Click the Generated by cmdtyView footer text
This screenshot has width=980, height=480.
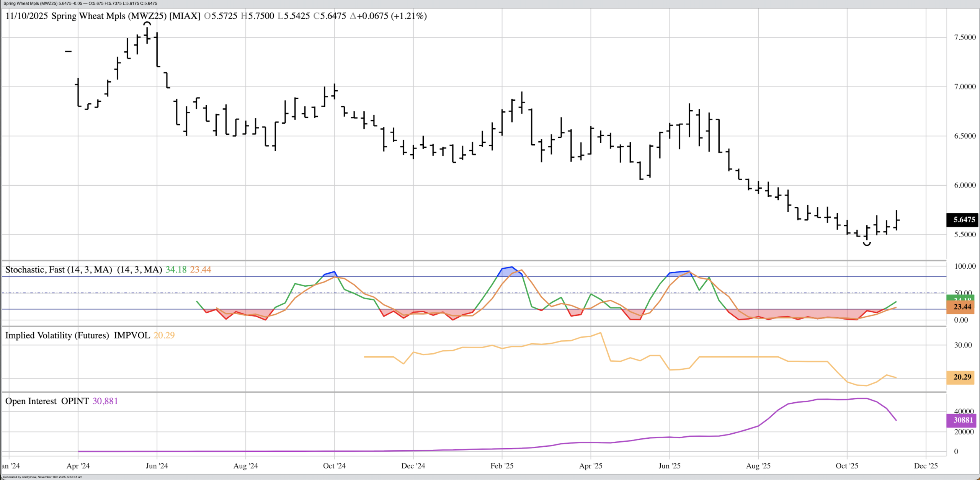[42, 477]
